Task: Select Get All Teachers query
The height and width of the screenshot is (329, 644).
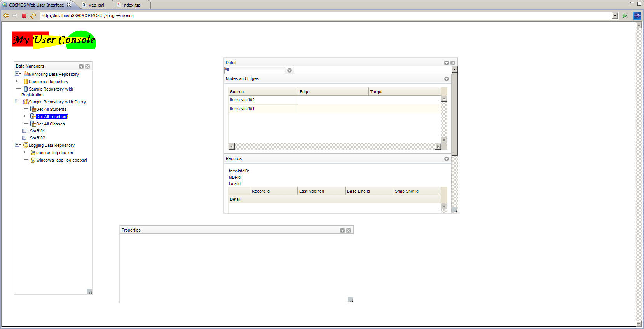Action: tap(52, 117)
